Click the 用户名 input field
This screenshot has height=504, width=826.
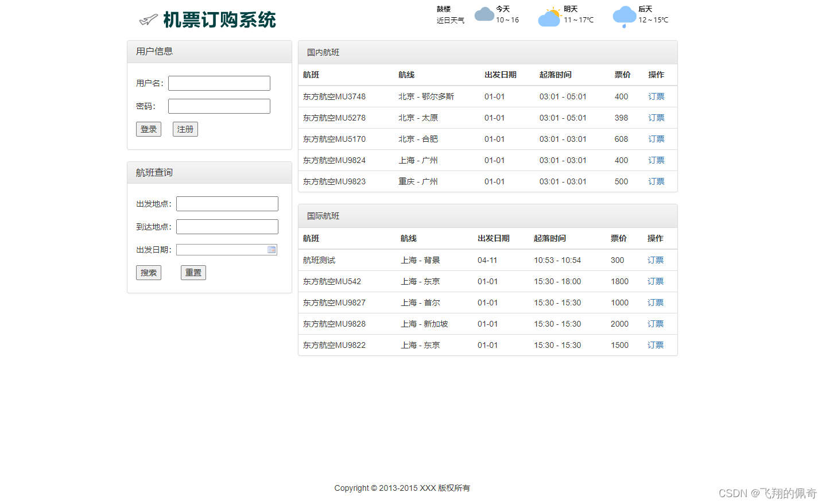pyautogui.click(x=219, y=83)
